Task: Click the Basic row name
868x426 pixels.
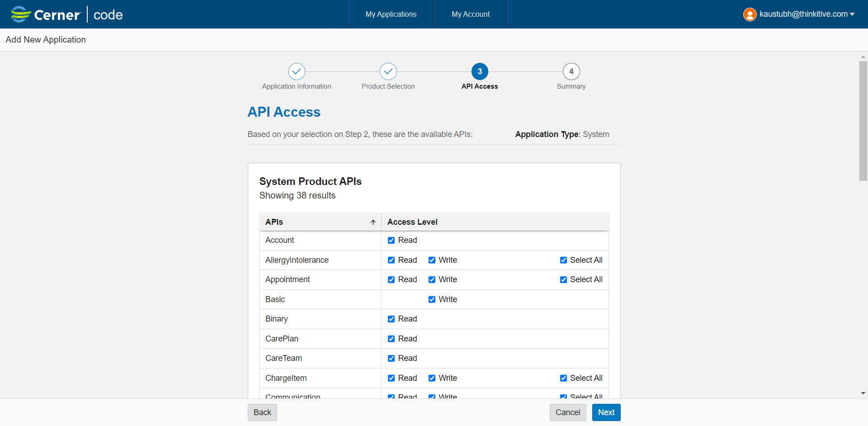Action: click(x=275, y=299)
